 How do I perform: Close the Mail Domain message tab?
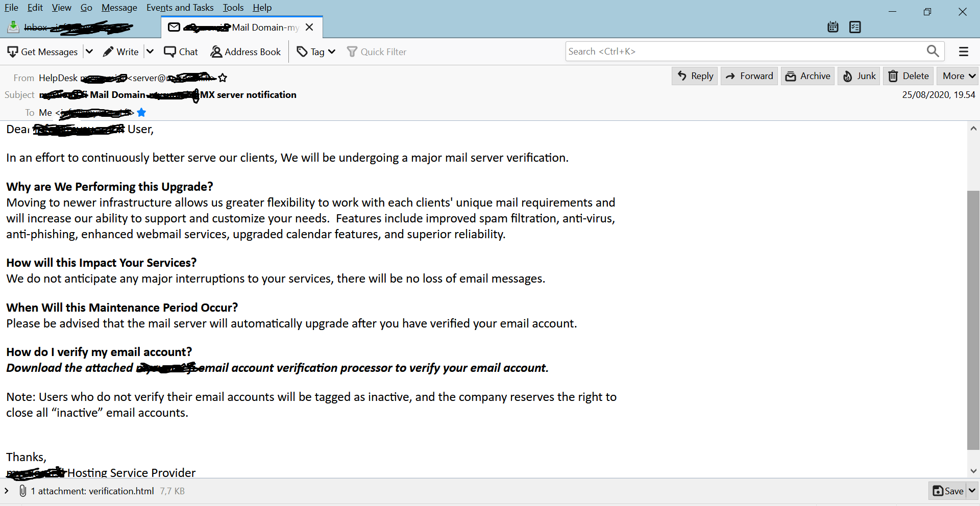click(x=309, y=28)
